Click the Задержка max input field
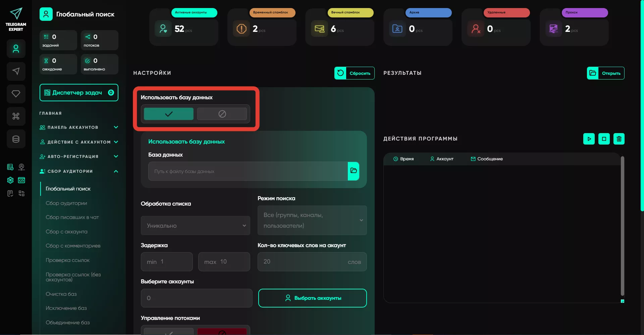The image size is (644, 335). tap(224, 262)
